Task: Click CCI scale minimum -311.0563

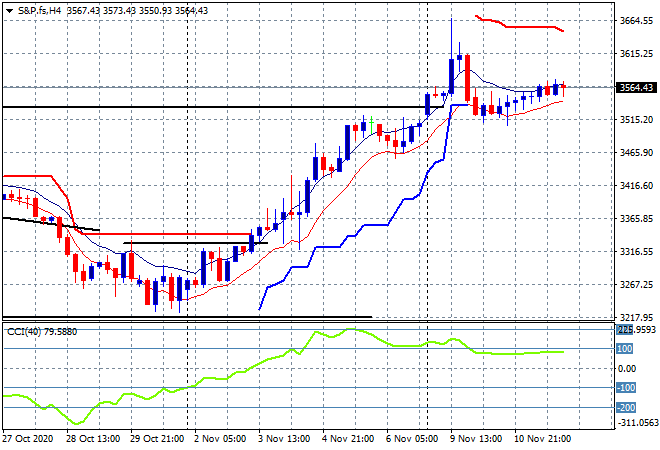Action: 638,422
